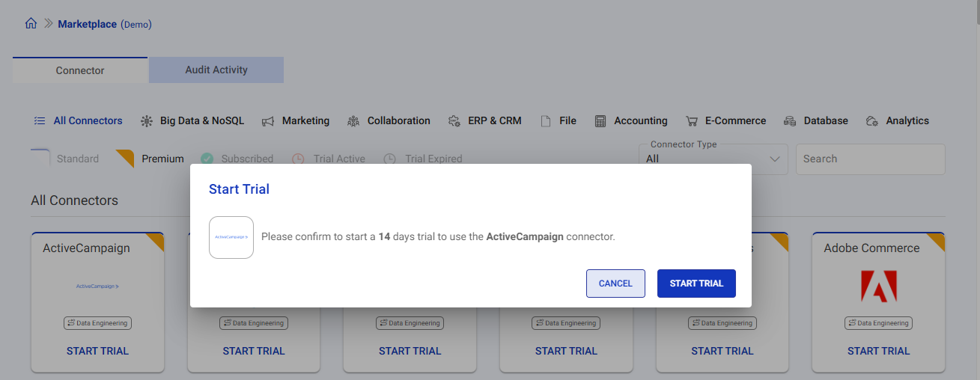
Task: Select the All Connectors category
Action: click(78, 120)
